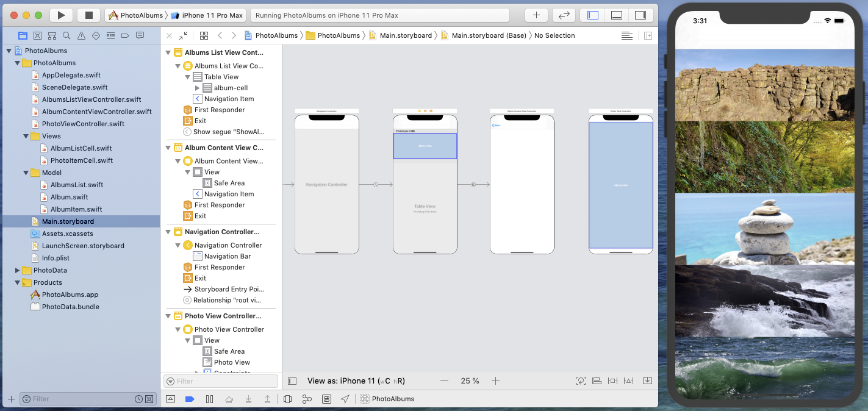The height and width of the screenshot is (411, 868).
Task: Click PhotoAlbums scheme in toolbar
Action: (135, 15)
